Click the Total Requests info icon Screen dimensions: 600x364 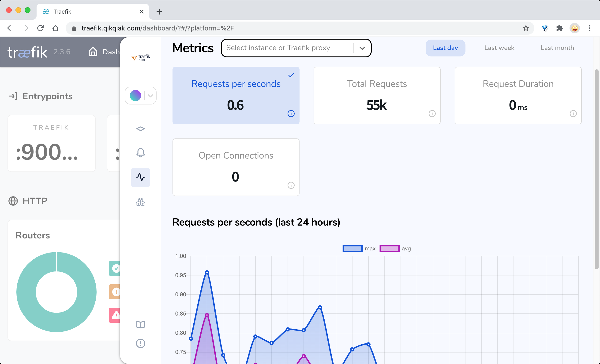[x=432, y=114]
